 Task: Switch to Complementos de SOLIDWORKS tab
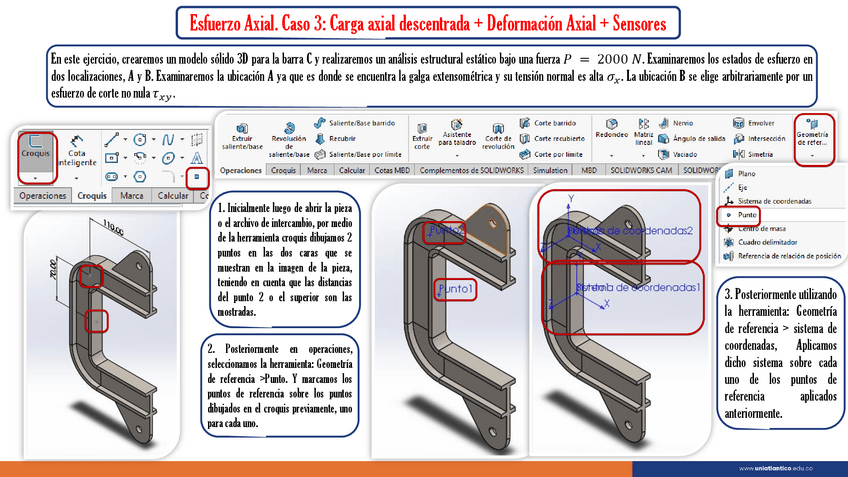coord(472,170)
